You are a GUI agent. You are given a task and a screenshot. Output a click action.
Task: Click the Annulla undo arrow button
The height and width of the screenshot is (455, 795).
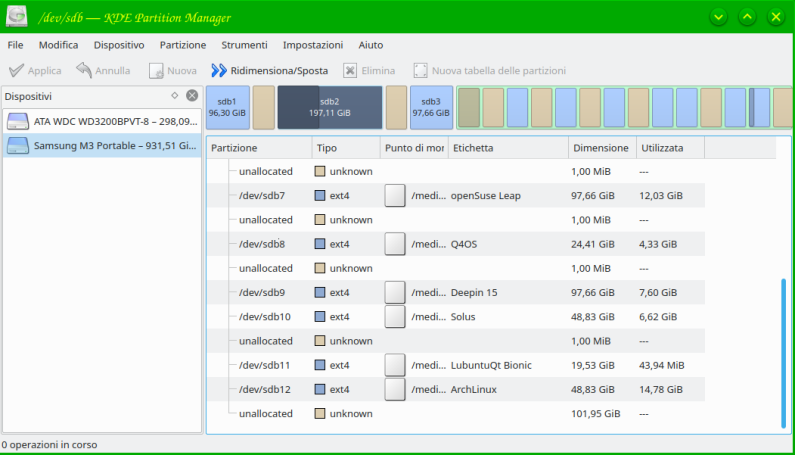pos(103,71)
